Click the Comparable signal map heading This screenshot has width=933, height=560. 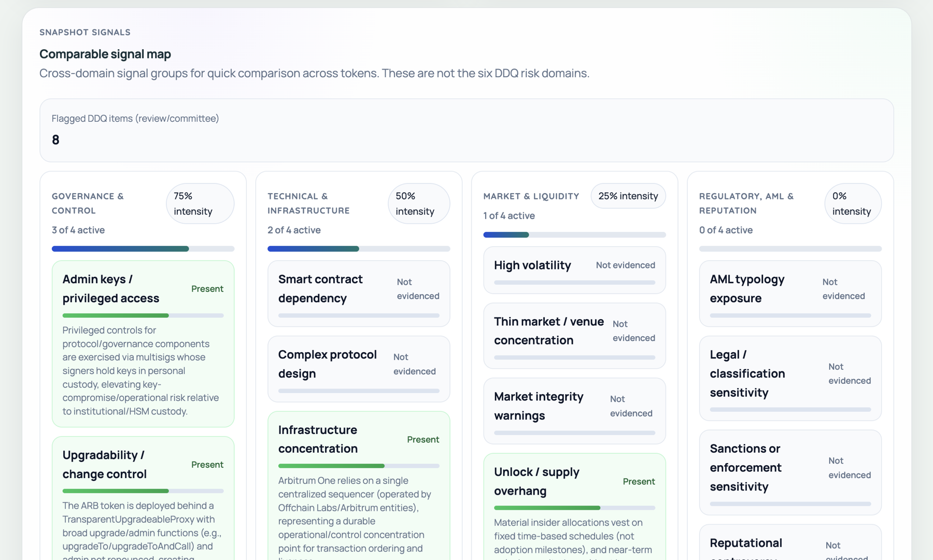click(105, 54)
